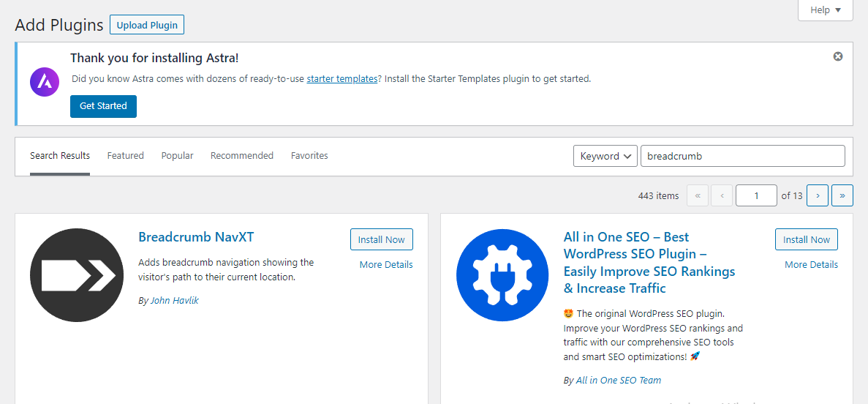Viewport: 868px width, 404px height.
Task: View More Details for Breadcrumb NavXT
Action: (x=386, y=264)
